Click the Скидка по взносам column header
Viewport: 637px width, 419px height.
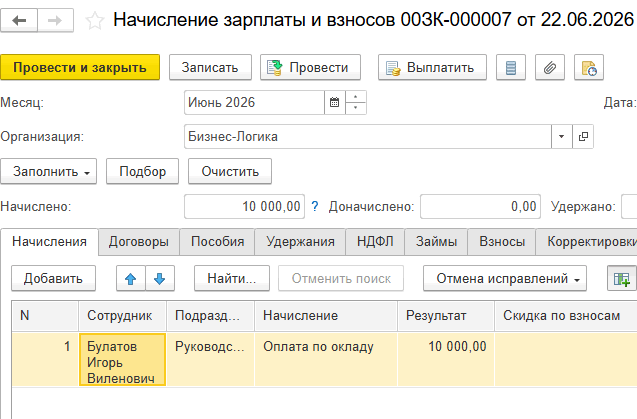[x=566, y=316]
